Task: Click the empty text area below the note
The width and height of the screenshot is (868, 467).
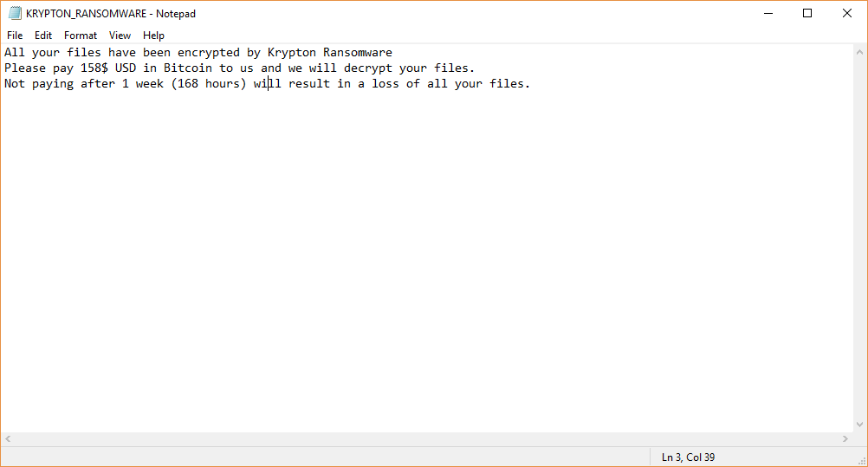Action: tap(426, 261)
